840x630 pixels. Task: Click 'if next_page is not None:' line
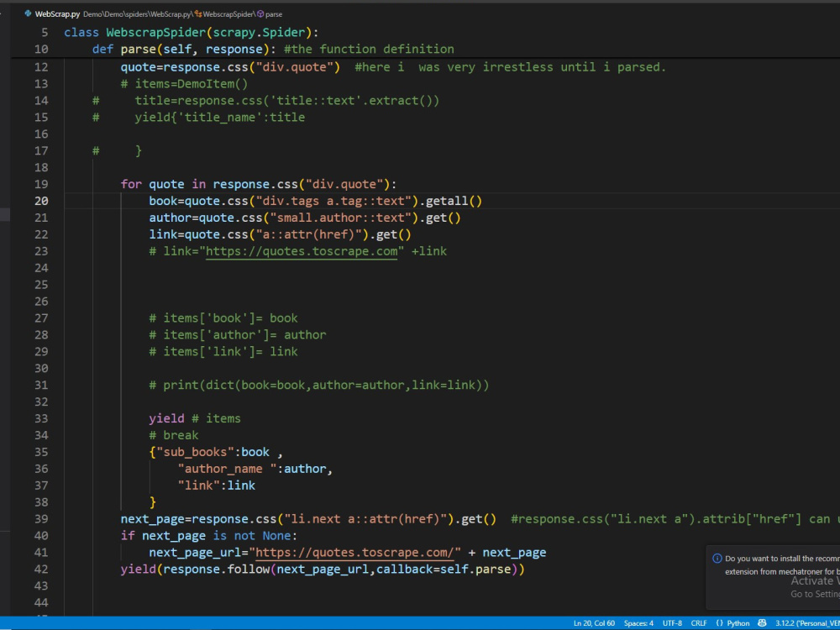point(209,536)
